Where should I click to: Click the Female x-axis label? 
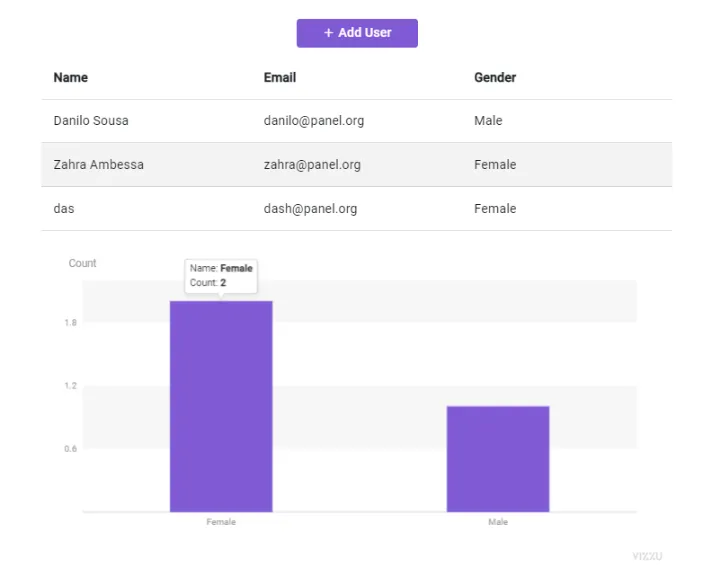221,522
